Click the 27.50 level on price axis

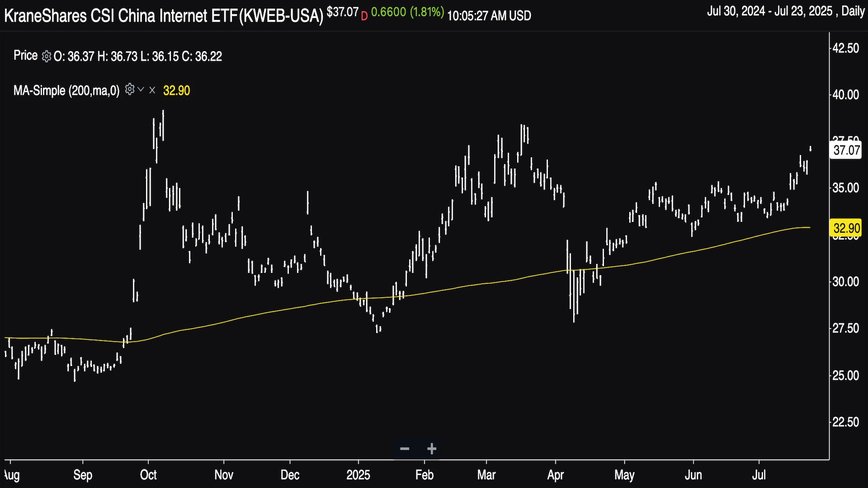[x=846, y=328]
